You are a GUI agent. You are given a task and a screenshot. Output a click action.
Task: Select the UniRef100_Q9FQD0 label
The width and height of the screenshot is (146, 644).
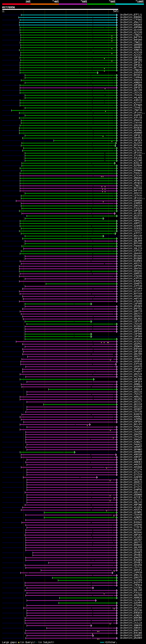click(x=131, y=58)
